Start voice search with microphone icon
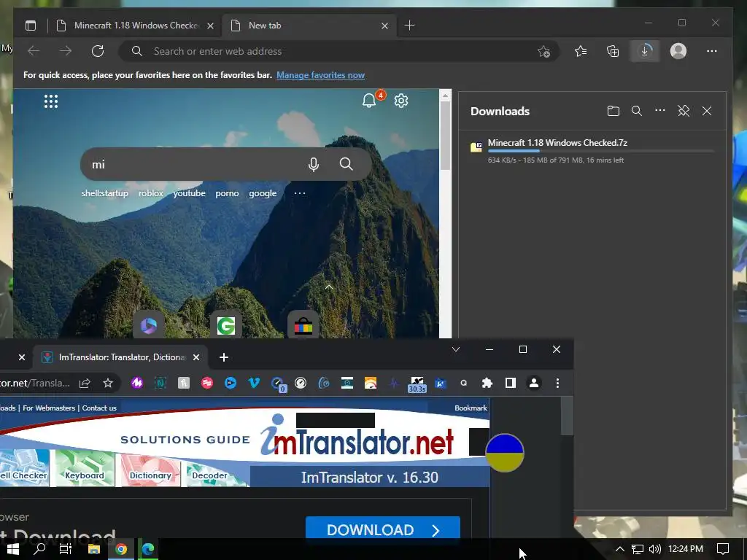Image resolution: width=747 pixels, height=560 pixels. [x=313, y=164]
